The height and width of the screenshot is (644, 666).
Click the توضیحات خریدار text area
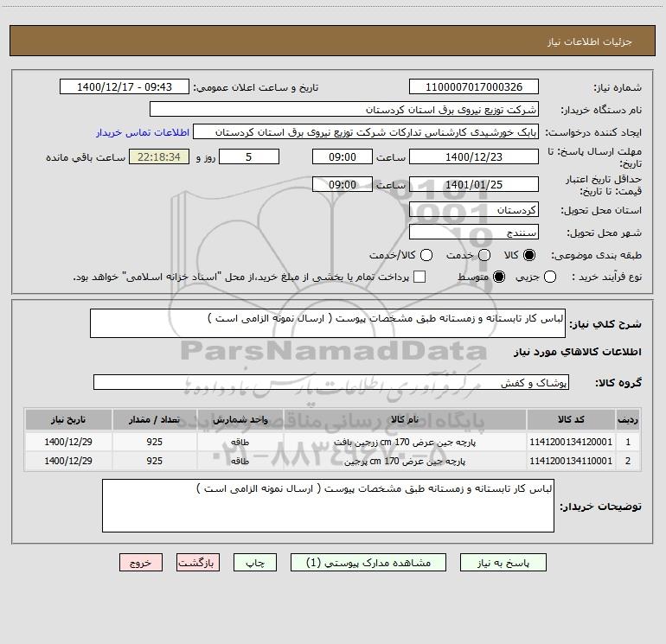[328, 506]
